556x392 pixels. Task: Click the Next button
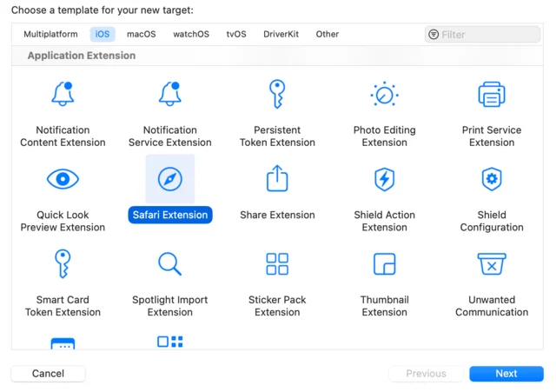tap(506, 374)
